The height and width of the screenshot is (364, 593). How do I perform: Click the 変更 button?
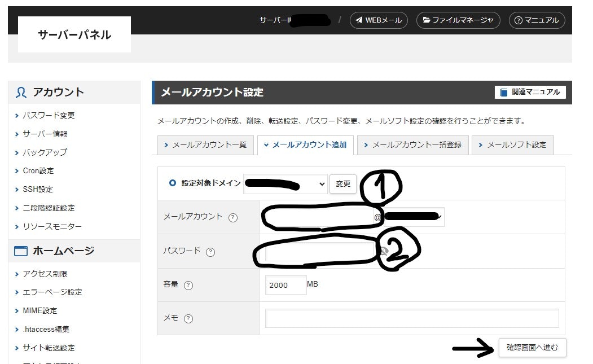click(343, 183)
